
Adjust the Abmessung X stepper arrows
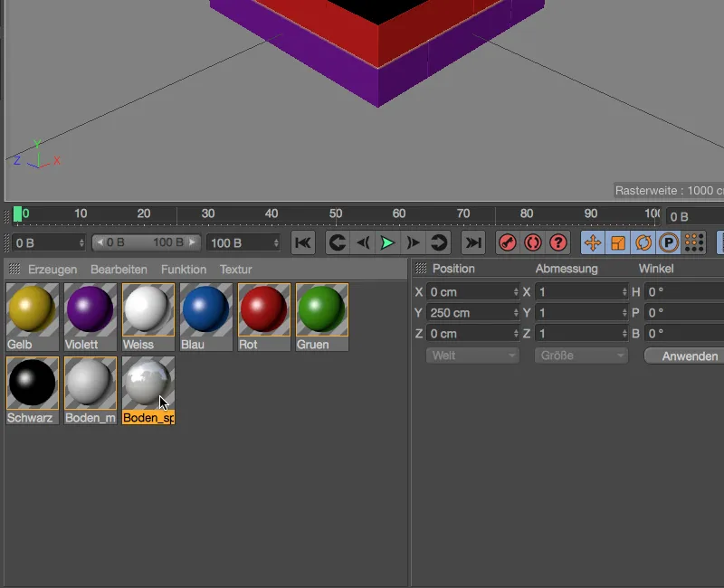pos(624,292)
